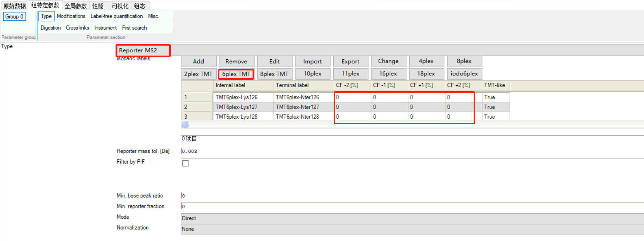Open the Misc. parameter section
644x241 pixels.
[x=154, y=16]
